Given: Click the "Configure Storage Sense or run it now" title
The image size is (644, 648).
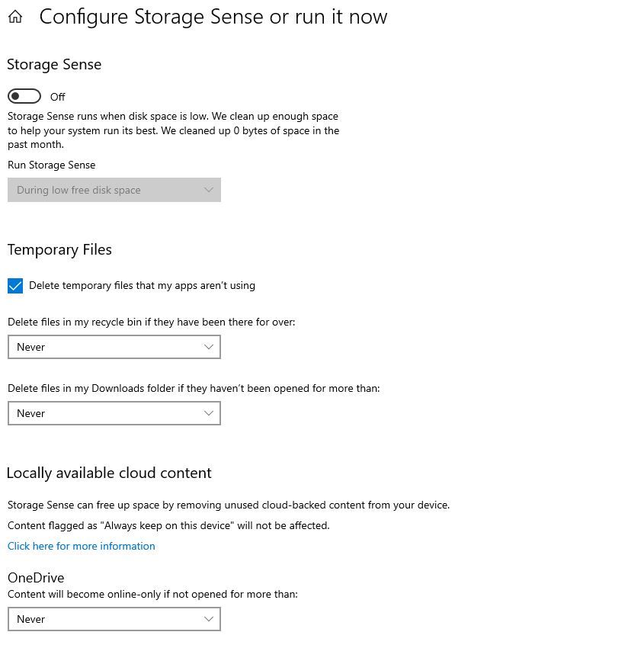Looking at the screenshot, I should pyautogui.click(x=213, y=17).
